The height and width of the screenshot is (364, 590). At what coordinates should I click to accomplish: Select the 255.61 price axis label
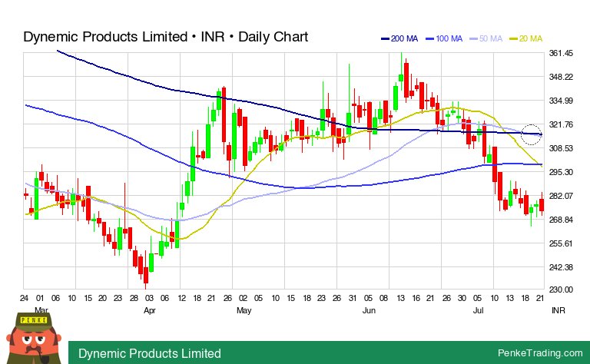[561, 243]
